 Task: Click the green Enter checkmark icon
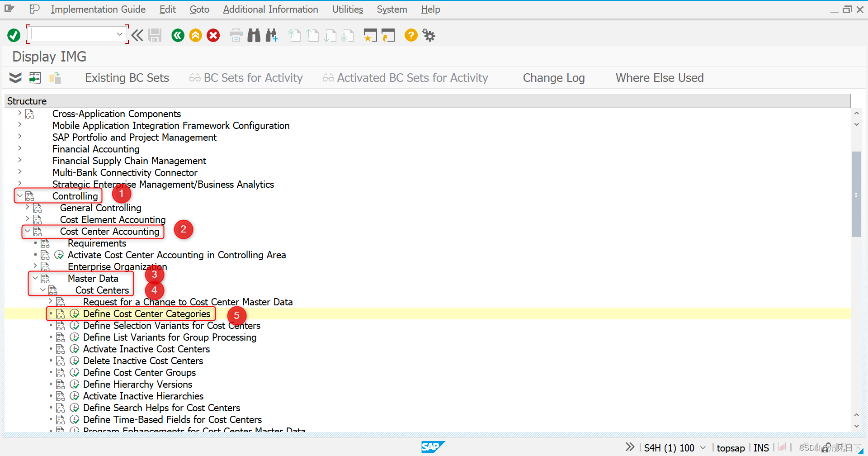click(14, 35)
